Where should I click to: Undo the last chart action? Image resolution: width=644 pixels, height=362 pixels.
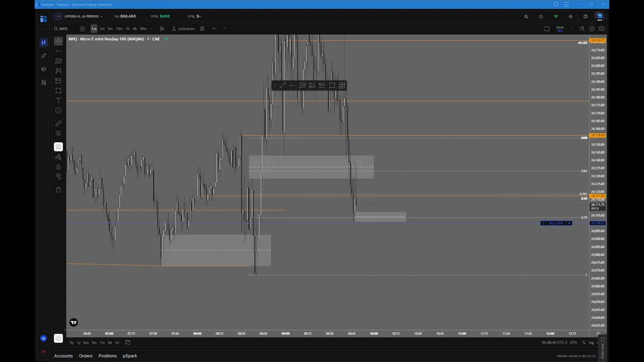214,29
